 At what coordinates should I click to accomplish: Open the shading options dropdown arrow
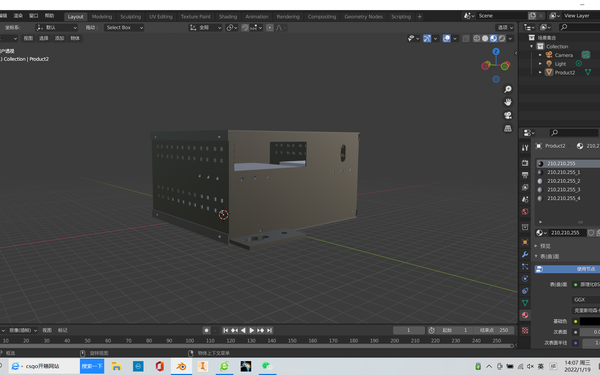pyautogui.click(x=510, y=38)
